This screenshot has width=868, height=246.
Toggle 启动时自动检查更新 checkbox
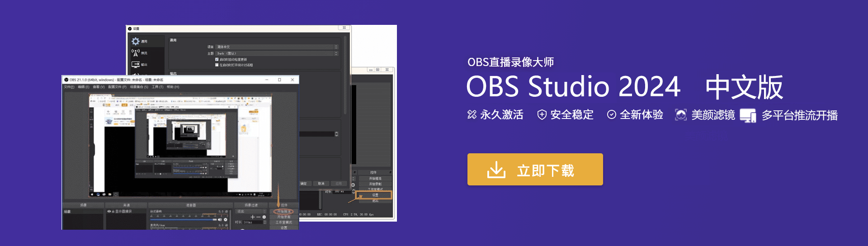click(x=217, y=59)
